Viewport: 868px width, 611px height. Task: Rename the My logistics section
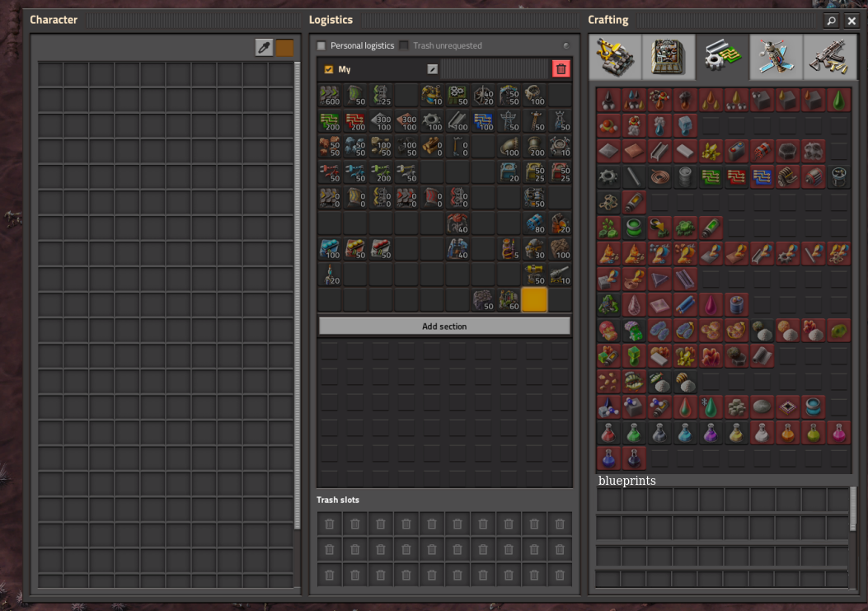[432, 69]
